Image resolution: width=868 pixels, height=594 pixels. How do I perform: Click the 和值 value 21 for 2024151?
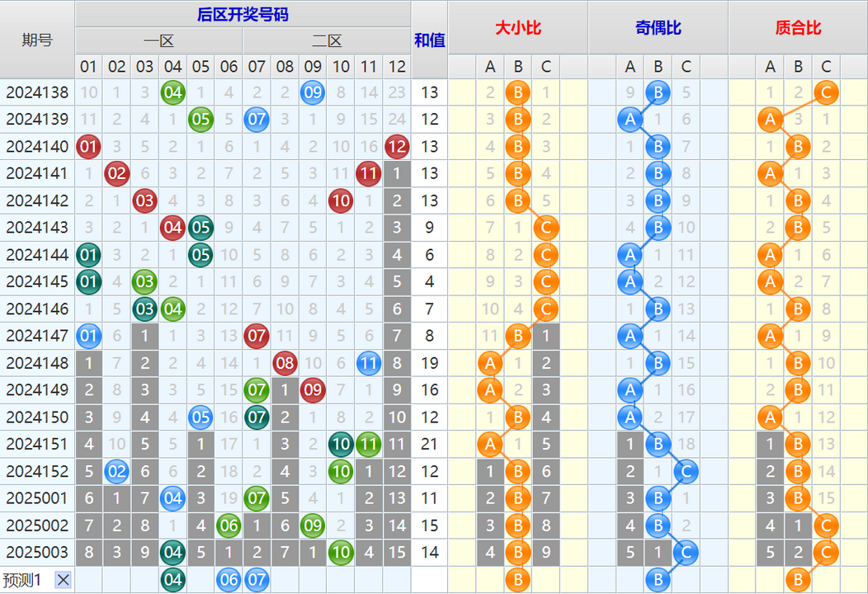pyautogui.click(x=430, y=444)
